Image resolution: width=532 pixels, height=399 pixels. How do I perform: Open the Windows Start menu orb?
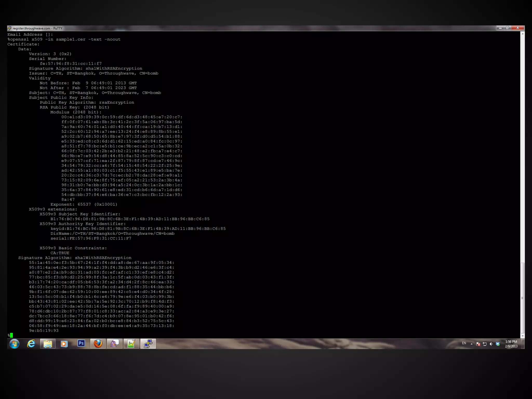tap(14, 344)
